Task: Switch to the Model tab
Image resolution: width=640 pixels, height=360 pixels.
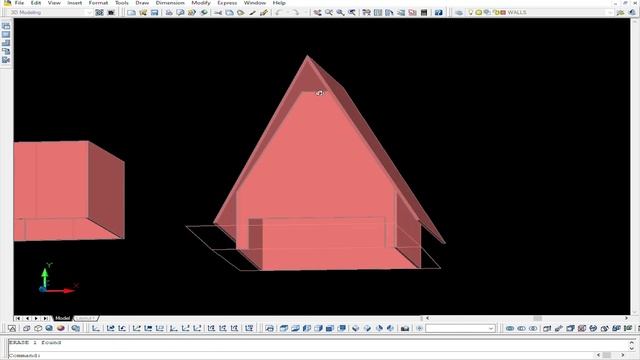Action: tap(62, 318)
